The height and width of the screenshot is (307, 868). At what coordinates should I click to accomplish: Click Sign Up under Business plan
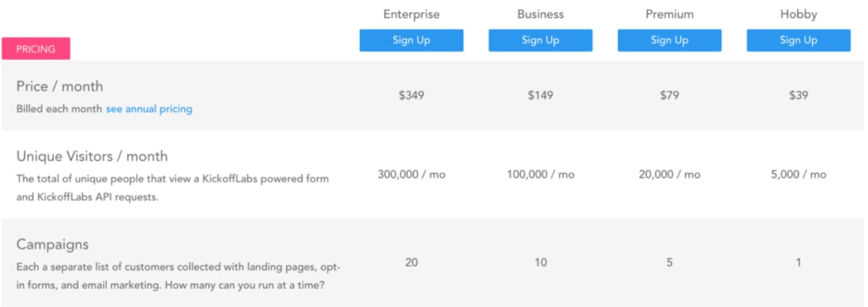pyautogui.click(x=540, y=41)
